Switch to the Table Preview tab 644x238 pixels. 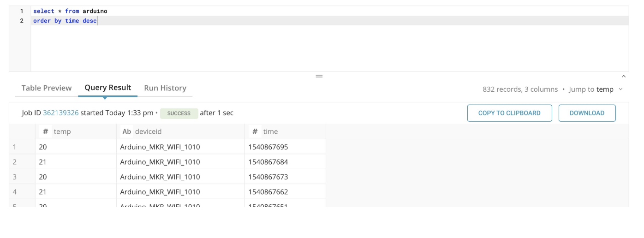pyautogui.click(x=47, y=88)
